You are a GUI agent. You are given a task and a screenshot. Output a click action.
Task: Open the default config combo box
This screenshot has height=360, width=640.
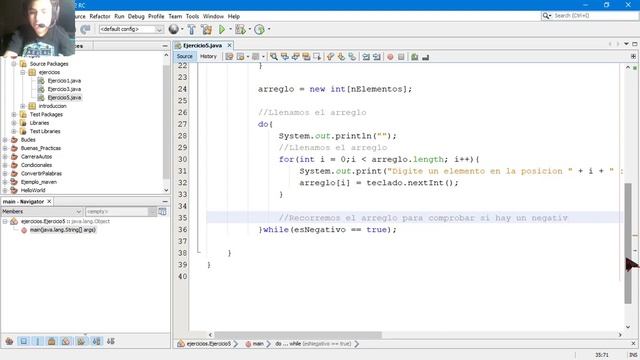point(131,29)
